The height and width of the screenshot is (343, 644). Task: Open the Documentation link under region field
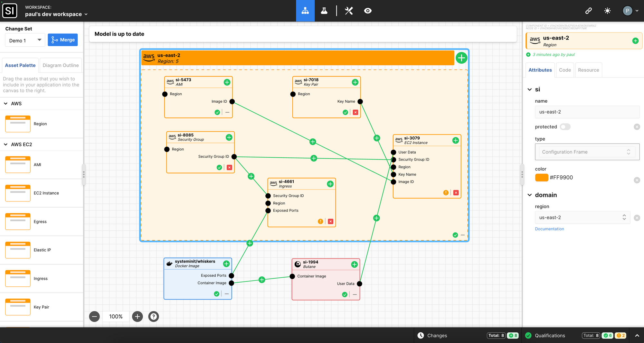(549, 229)
